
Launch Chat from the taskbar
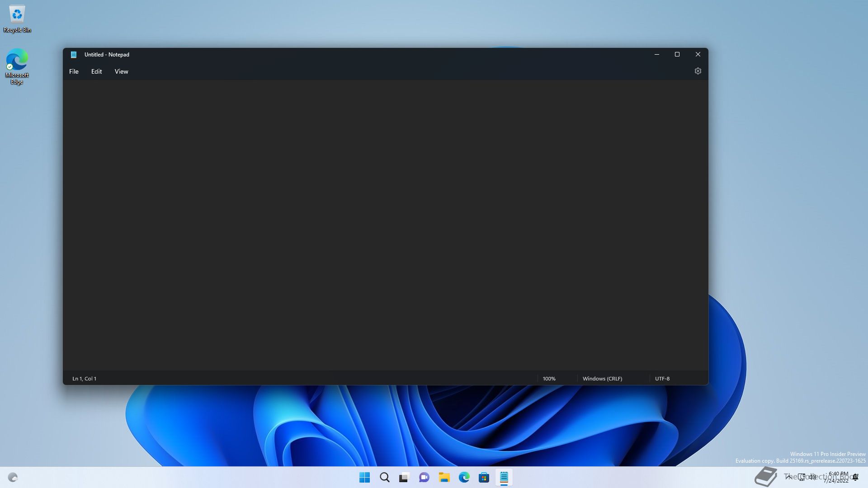click(x=424, y=478)
